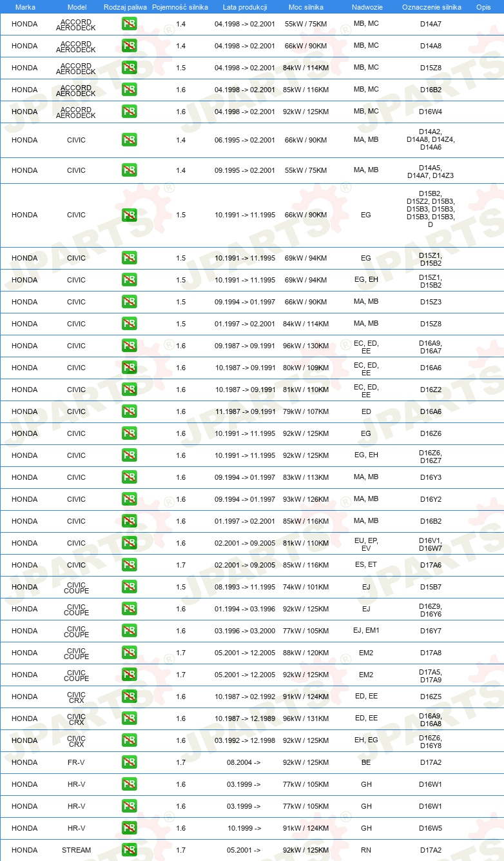Click fuel icon in FR-V row
The width and height of the screenshot is (504, 861).
[x=129, y=762]
